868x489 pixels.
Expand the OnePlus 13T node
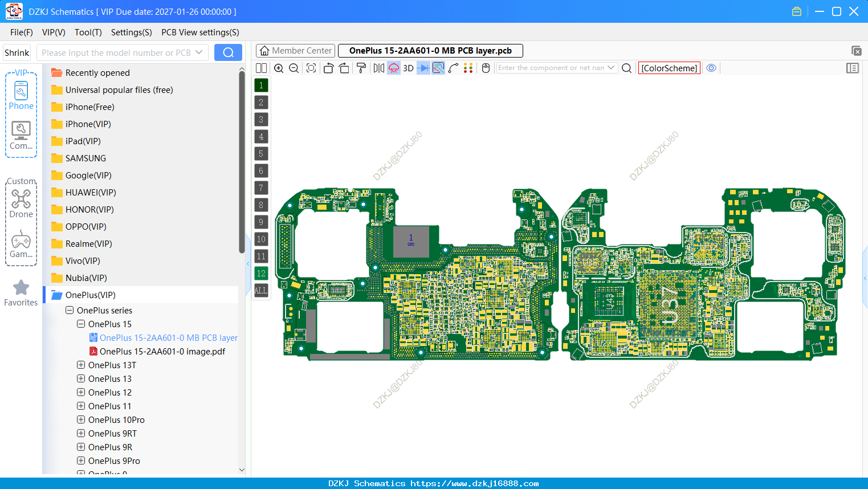[81, 365]
